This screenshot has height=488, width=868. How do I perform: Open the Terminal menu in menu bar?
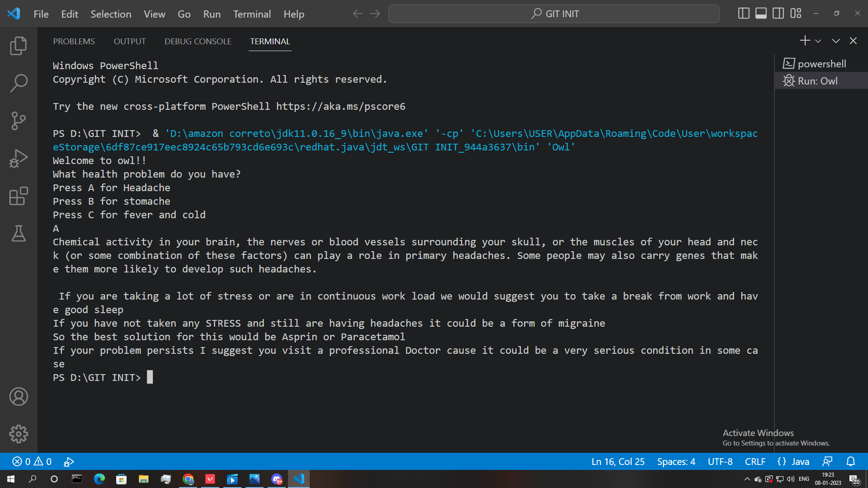tap(252, 14)
